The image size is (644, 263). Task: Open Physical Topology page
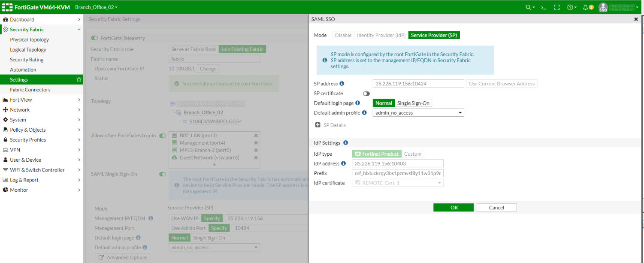(30, 39)
